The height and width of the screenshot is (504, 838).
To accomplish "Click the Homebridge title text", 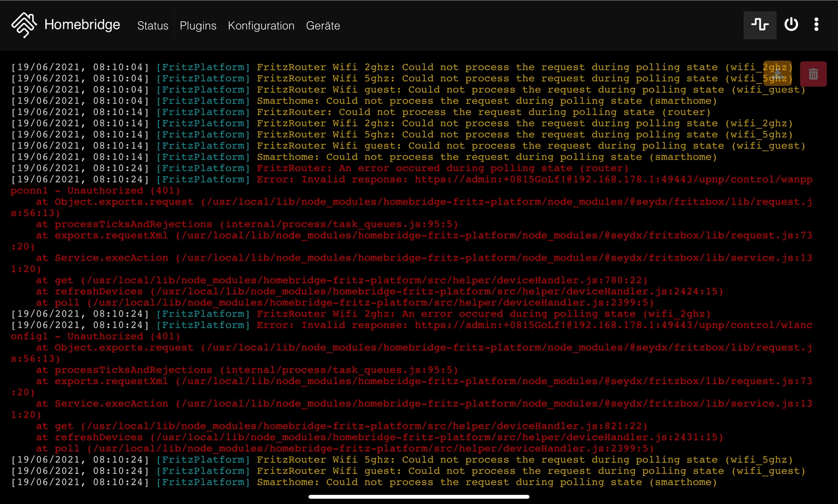I will click(82, 25).
